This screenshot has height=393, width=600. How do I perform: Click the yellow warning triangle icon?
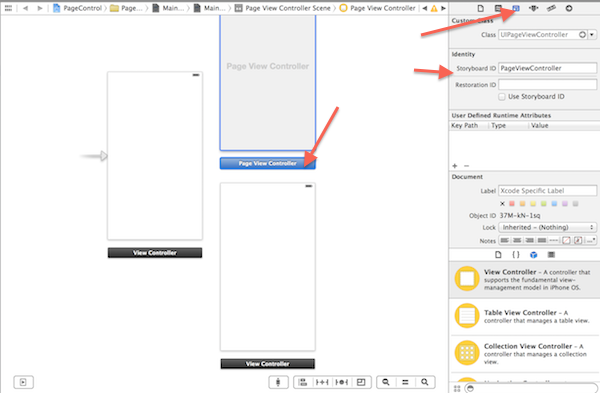tap(434, 8)
